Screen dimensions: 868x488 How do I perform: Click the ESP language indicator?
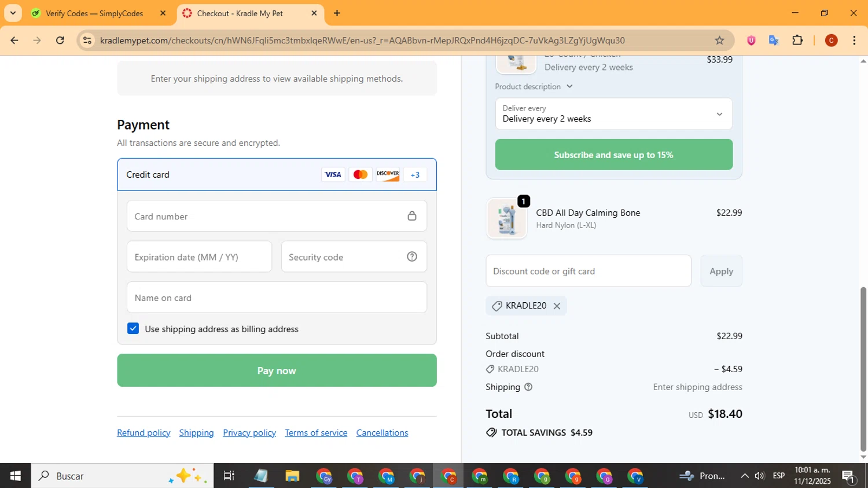click(x=779, y=476)
